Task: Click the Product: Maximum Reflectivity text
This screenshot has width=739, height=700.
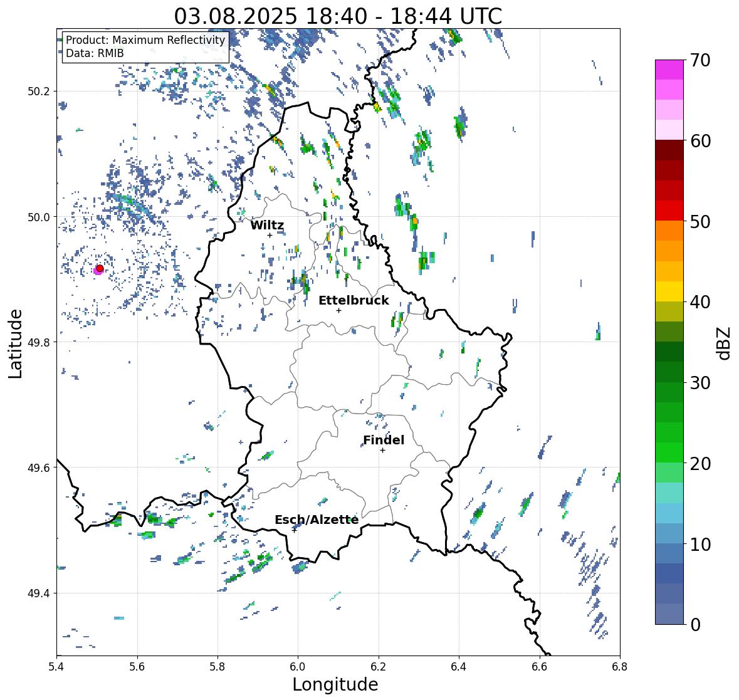Action: pyautogui.click(x=145, y=40)
